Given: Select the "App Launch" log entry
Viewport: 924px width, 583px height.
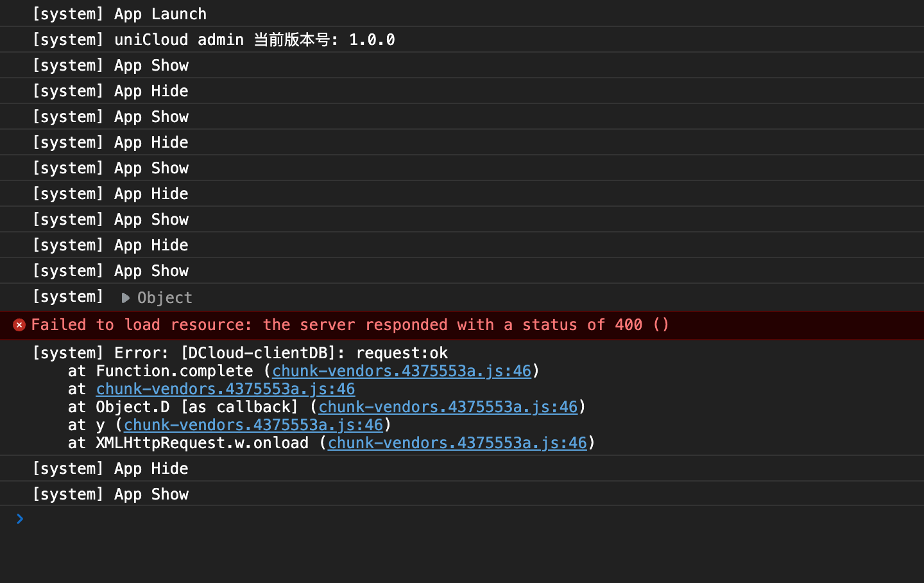Looking at the screenshot, I should pos(119,13).
